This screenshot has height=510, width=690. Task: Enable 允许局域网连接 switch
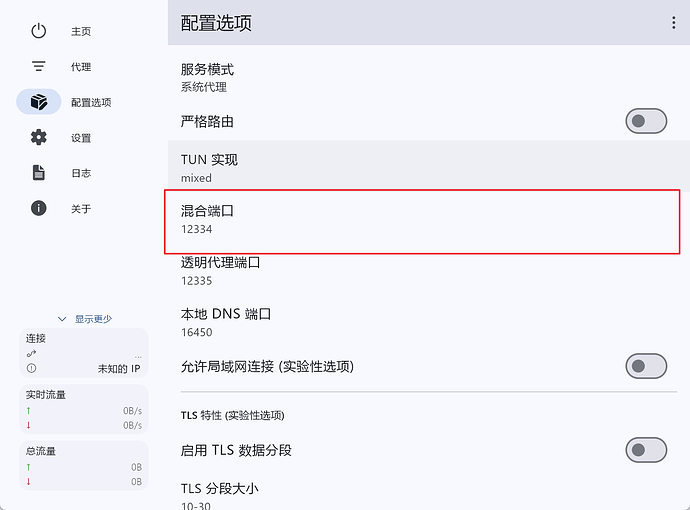tap(646, 366)
